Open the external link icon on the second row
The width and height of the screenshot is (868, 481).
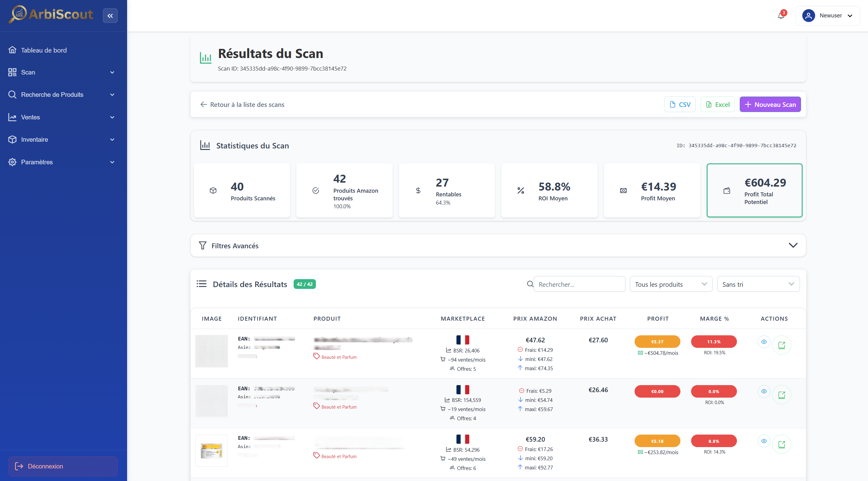(x=782, y=395)
